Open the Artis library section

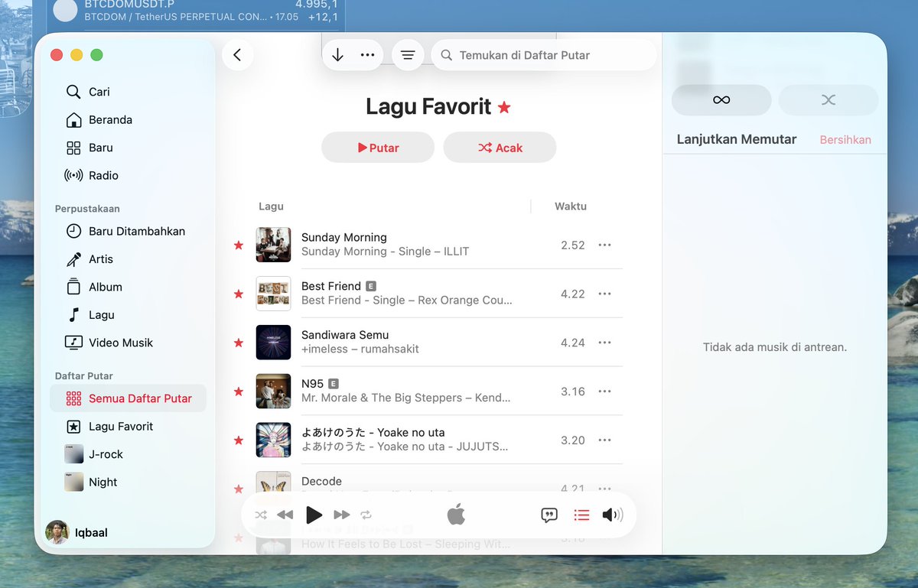[128, 259]
